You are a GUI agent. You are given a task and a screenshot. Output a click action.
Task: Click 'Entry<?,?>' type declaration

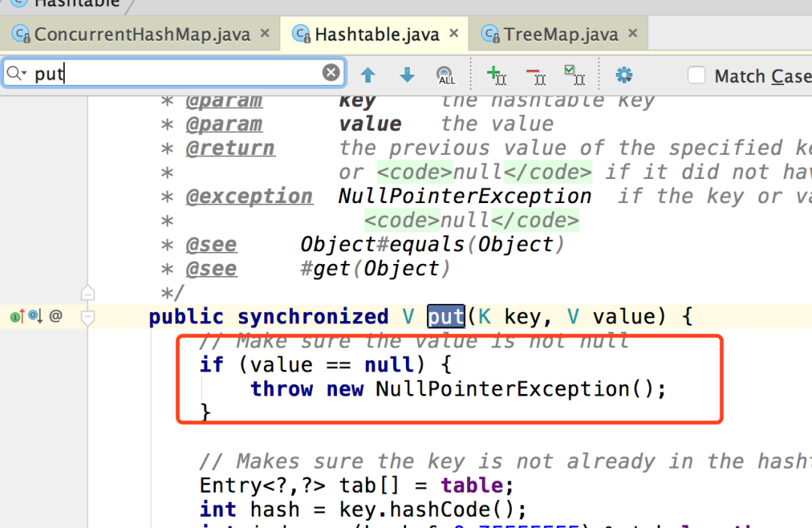pos(262,486)
